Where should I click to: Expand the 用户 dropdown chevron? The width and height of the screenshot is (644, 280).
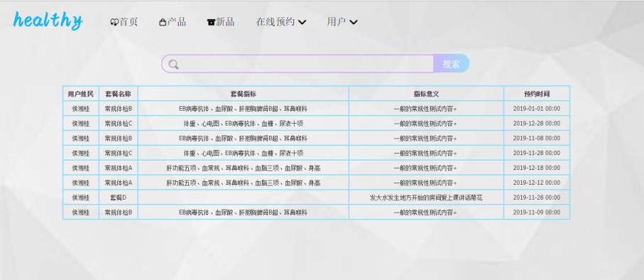point(353,22)
